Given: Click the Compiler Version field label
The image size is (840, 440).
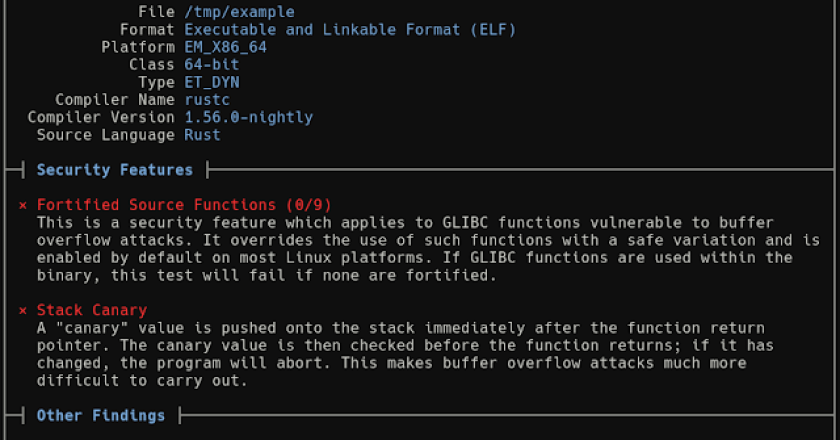Looking at the screenshot, I should [101, 117].
